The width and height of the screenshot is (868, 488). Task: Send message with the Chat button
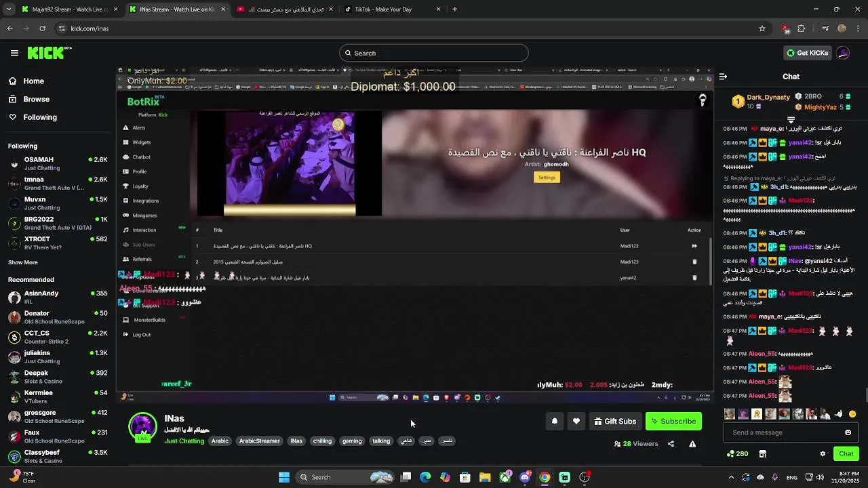tap(846, 454)
